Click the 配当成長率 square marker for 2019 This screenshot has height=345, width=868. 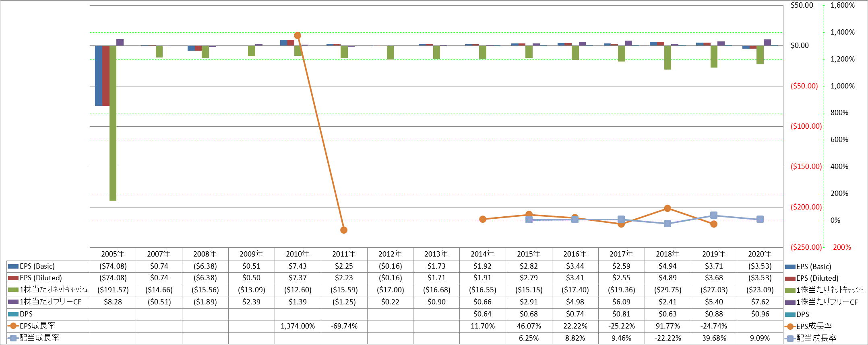pos(714,215)
